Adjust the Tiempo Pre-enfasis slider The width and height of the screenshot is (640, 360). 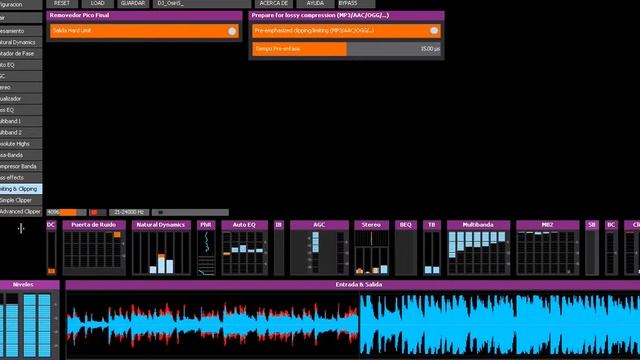(x=346, y=49)
